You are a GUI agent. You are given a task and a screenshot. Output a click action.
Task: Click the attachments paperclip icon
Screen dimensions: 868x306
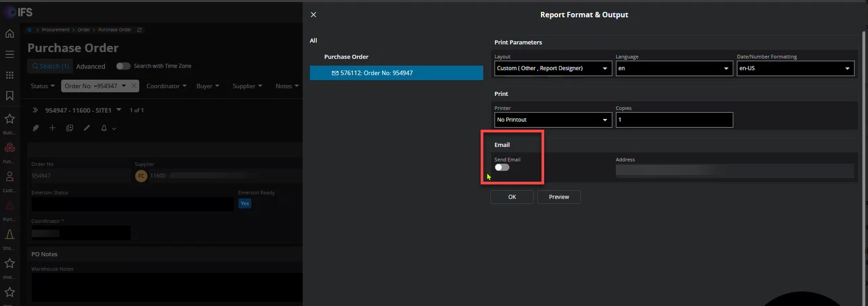35,128
